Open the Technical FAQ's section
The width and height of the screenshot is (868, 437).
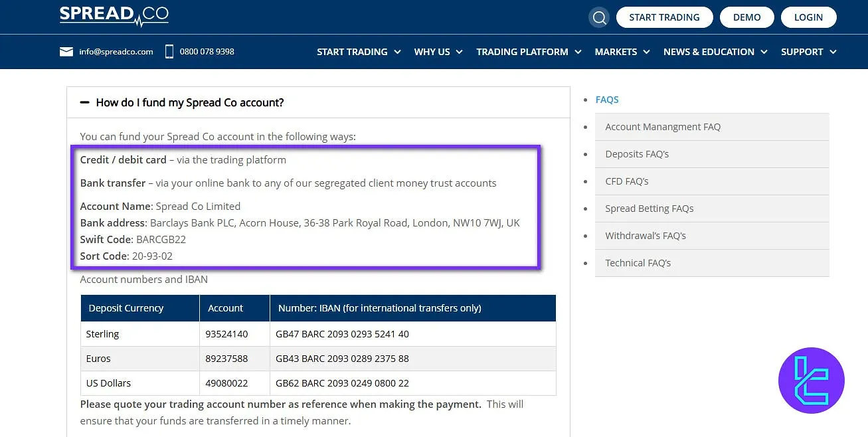tap(638, 262)
